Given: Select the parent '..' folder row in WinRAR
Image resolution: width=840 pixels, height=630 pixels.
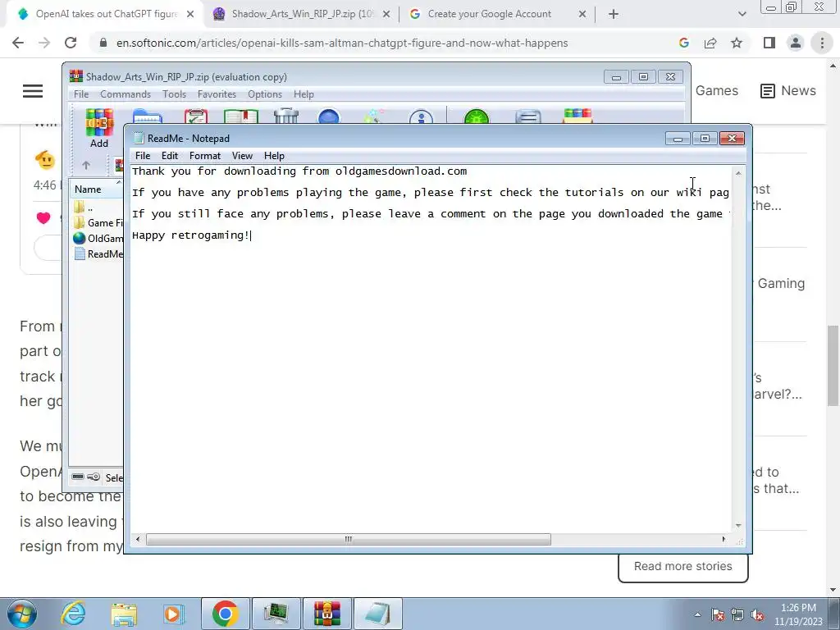Looking at the screenshot, I should (84, 208).
